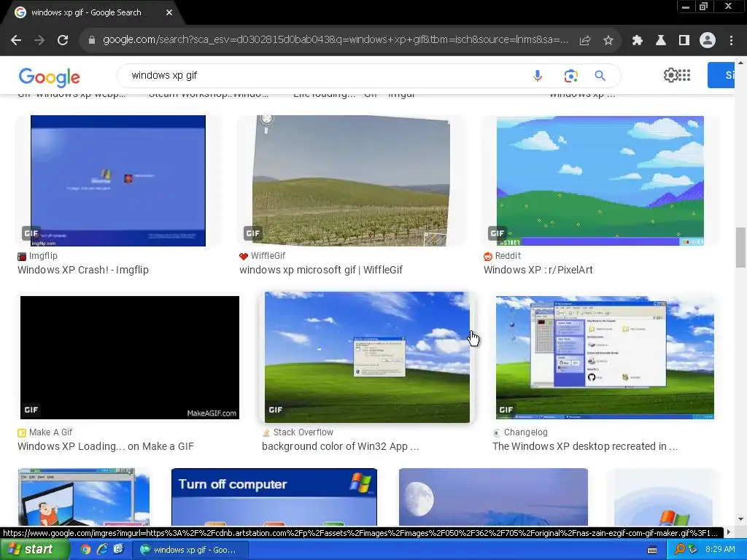This screenshot has height=560, width=747.
Task: Click the magnifier search button
Action: pos(600,76)
